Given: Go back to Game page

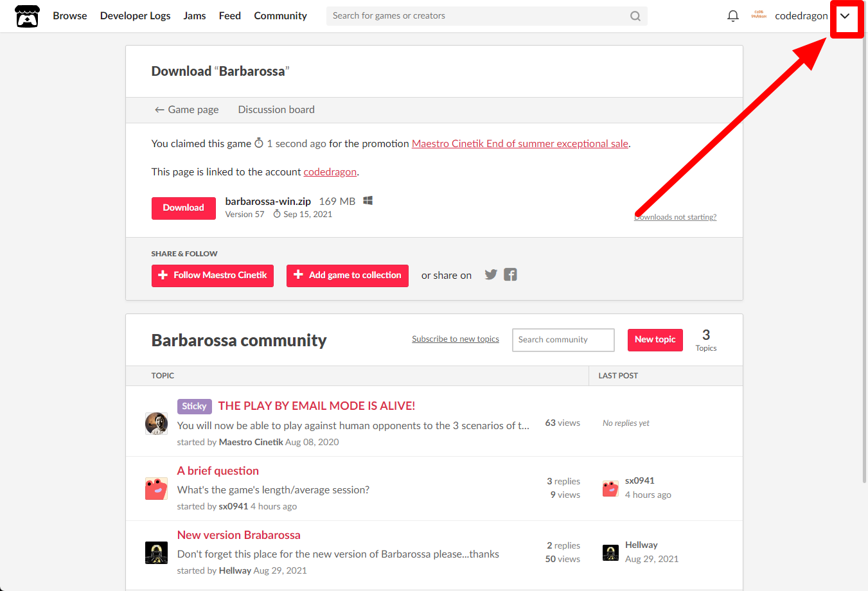Looking at the screenshot, I should tap(186, 110).
